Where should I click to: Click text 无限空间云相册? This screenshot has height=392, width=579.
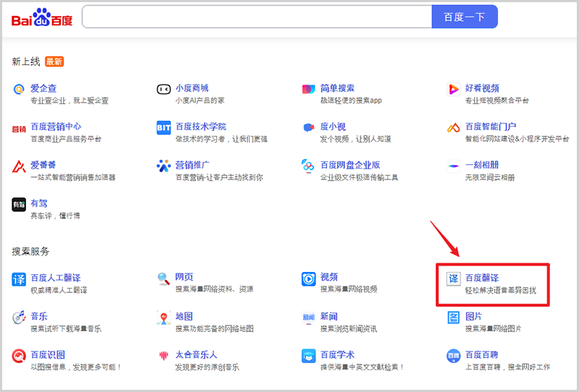pos(490,177)
